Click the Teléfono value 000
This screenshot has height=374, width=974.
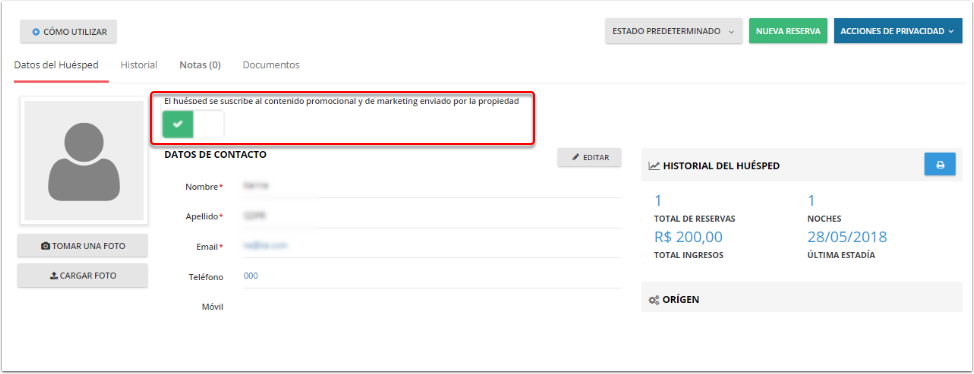tap(251, 276)
